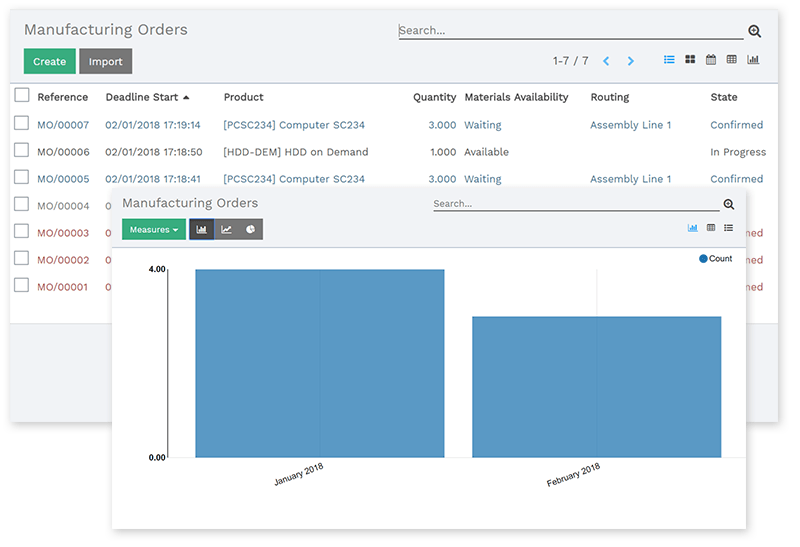Tick the checkbox for MO/00007

point(21,124)
